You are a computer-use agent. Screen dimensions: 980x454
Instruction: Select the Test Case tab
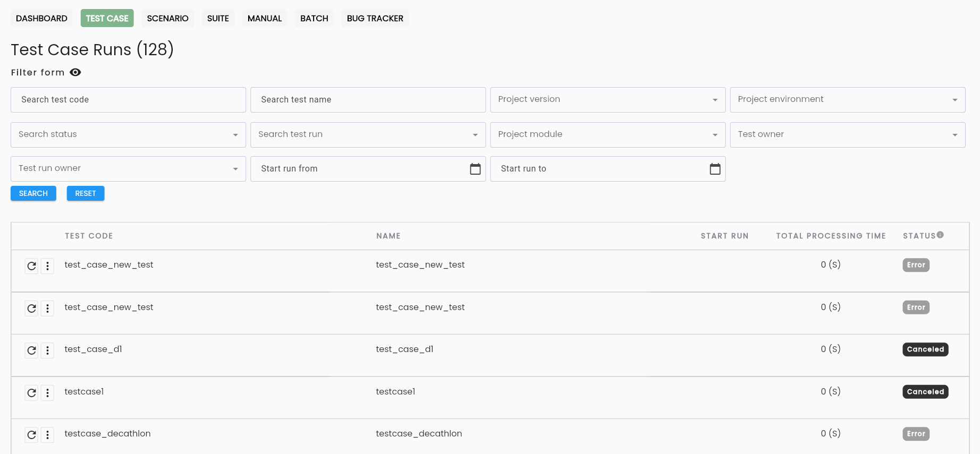pos(107,18)
